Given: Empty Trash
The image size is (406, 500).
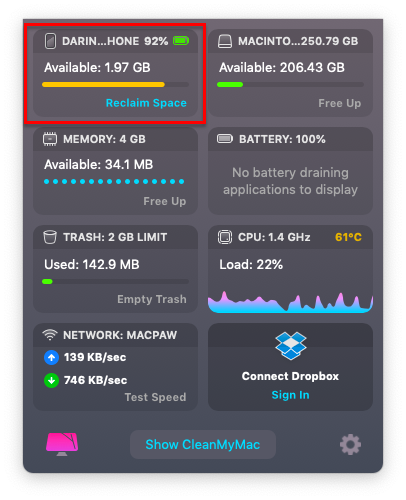Looking at the screenshot, I should click(x=152, y=299).
